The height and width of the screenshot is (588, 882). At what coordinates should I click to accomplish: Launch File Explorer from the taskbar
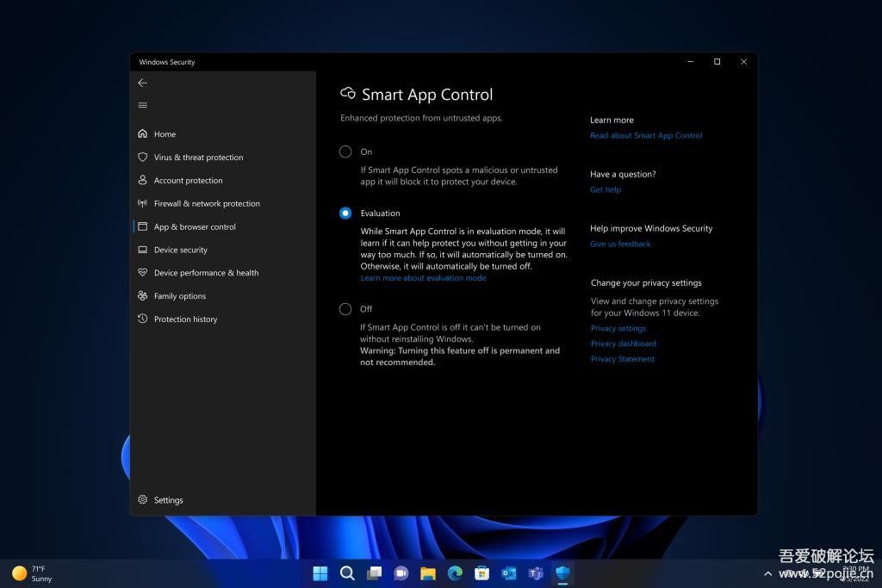[428, 573]
